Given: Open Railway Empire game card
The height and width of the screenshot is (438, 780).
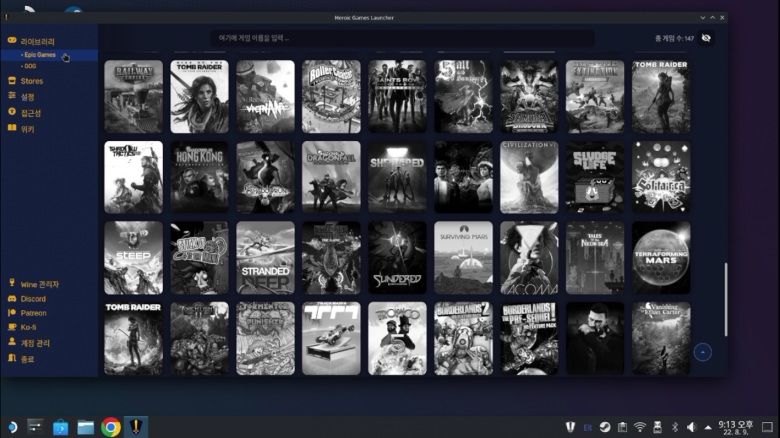Looking at the screenshot, I should 133,97.
